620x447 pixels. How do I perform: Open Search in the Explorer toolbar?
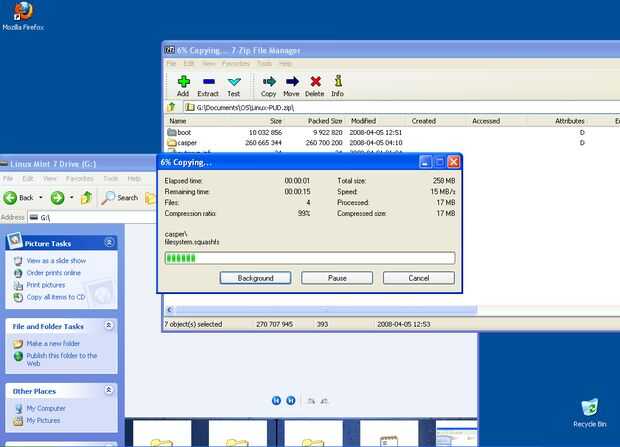point(119,197)
